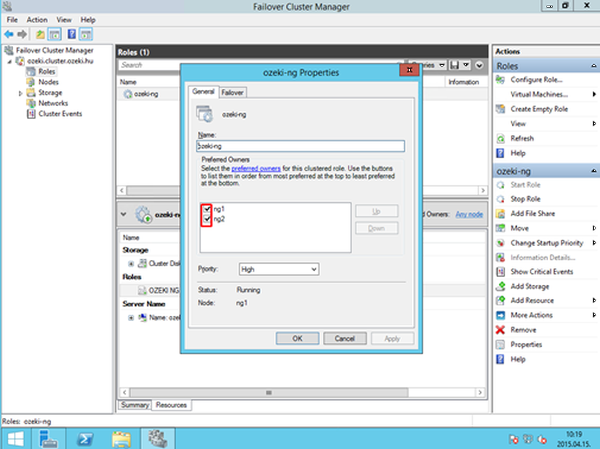This screenshot has height=449, width=600.
Task: Click the Change Startup Priority icon
Action: point(500,243)
